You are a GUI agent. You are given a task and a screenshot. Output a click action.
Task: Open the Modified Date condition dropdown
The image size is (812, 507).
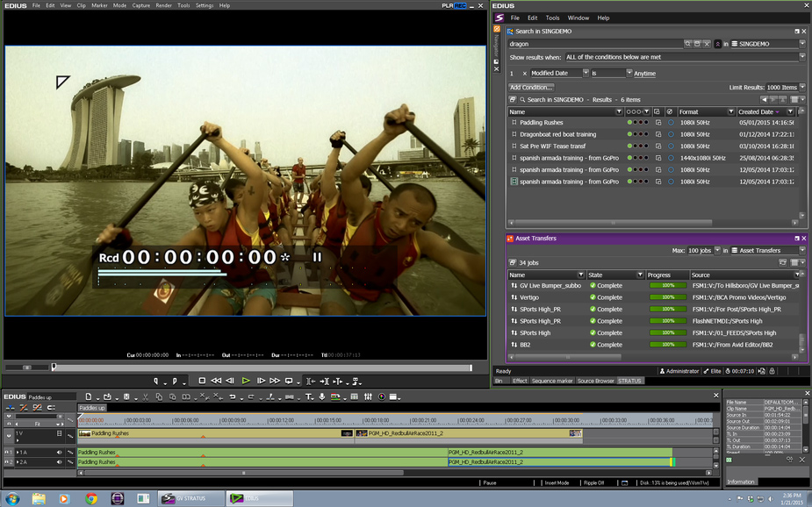tap(586, 73)
